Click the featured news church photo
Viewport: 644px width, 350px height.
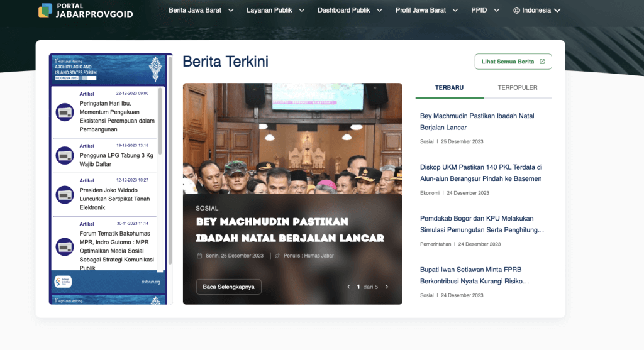292,138
